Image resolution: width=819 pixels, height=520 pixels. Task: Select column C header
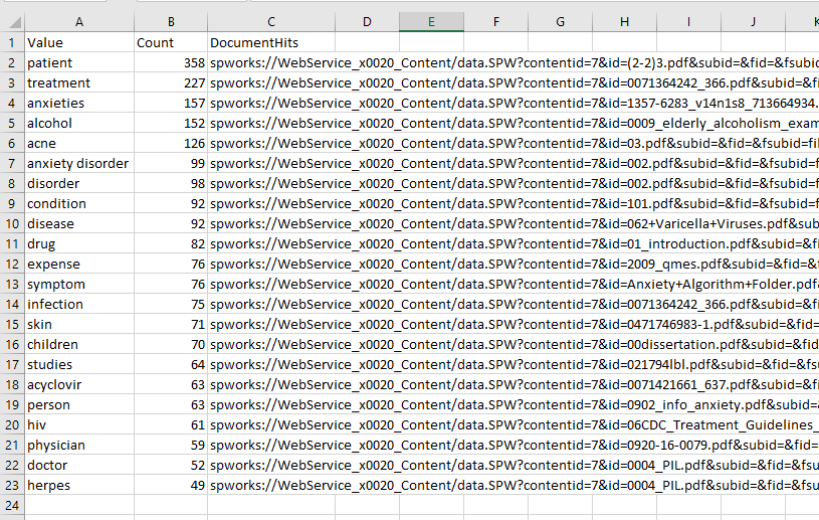tap(271, 22)
